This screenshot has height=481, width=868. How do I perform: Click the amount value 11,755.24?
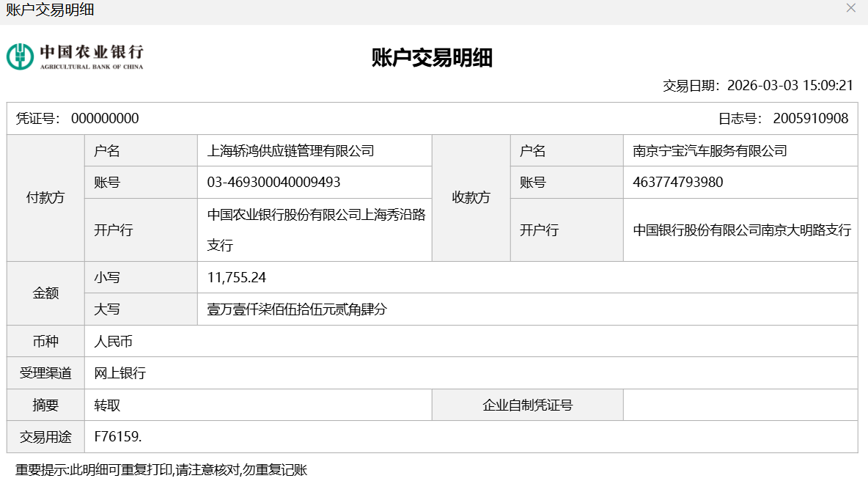click(237, 278)
